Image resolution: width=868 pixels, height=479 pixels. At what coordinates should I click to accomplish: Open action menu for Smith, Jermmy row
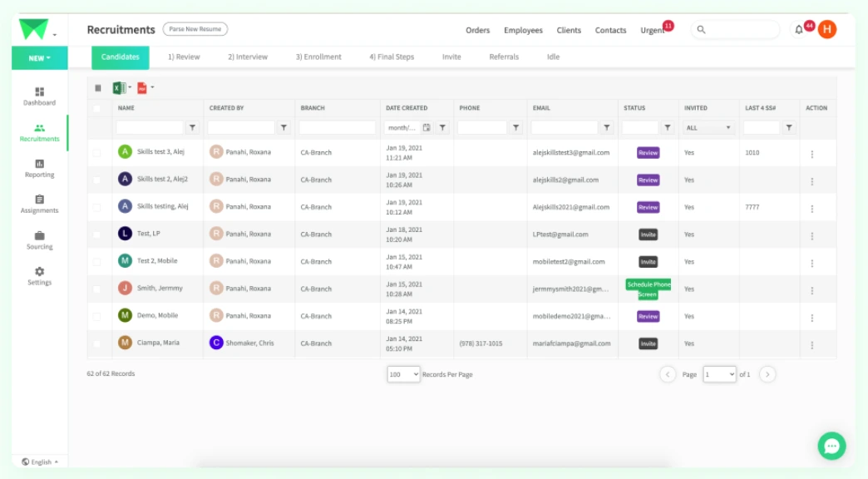[x=812, y=291]
